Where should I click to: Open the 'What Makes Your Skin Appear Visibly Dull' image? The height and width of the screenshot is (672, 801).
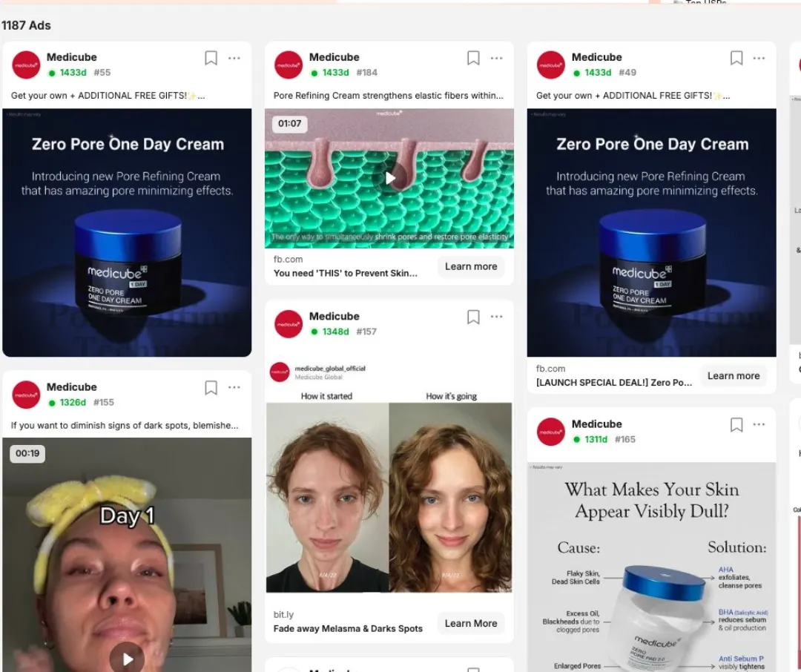pos(651,567)
